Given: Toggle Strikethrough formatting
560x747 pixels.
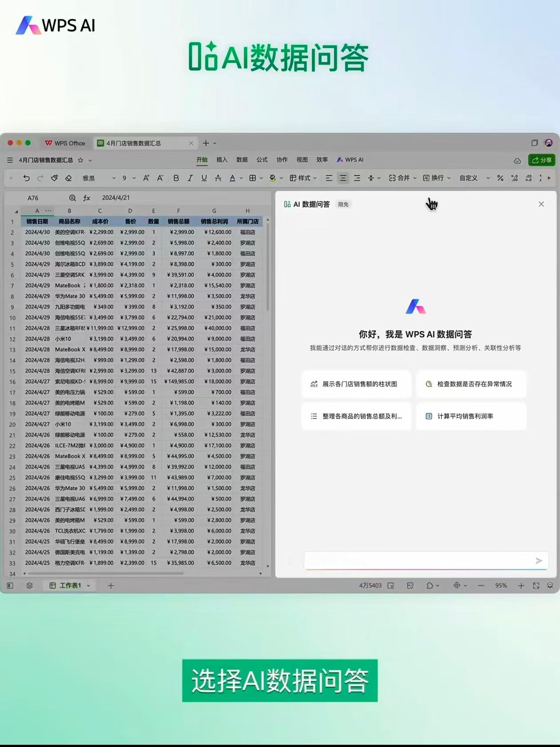Looking at the screenshot, I should click(218, 178).
